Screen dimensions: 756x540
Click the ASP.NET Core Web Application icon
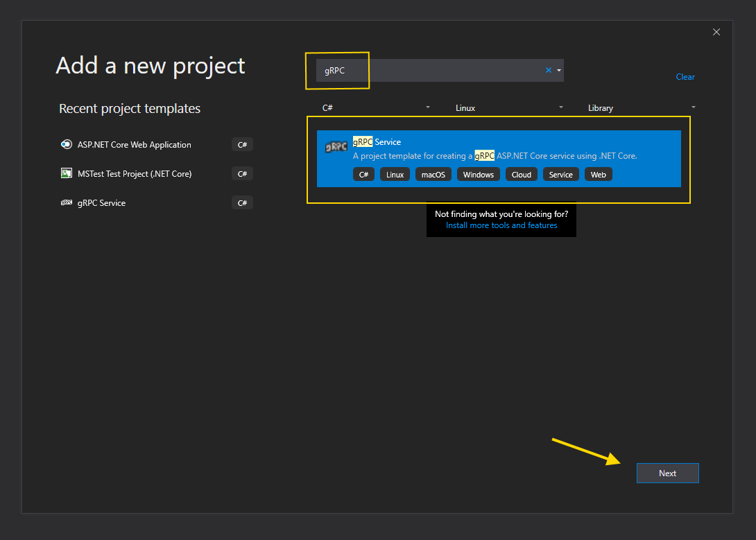(67, 144)
